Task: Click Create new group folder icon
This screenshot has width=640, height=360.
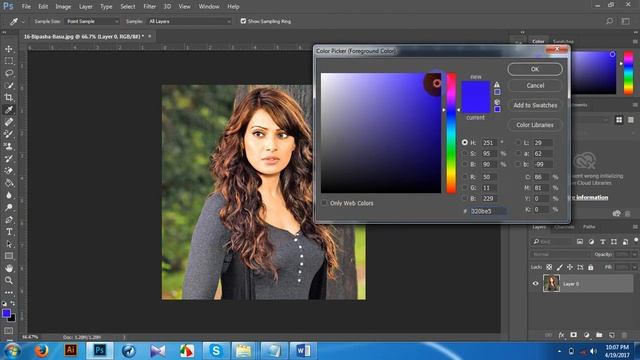Action: point(599,335)
